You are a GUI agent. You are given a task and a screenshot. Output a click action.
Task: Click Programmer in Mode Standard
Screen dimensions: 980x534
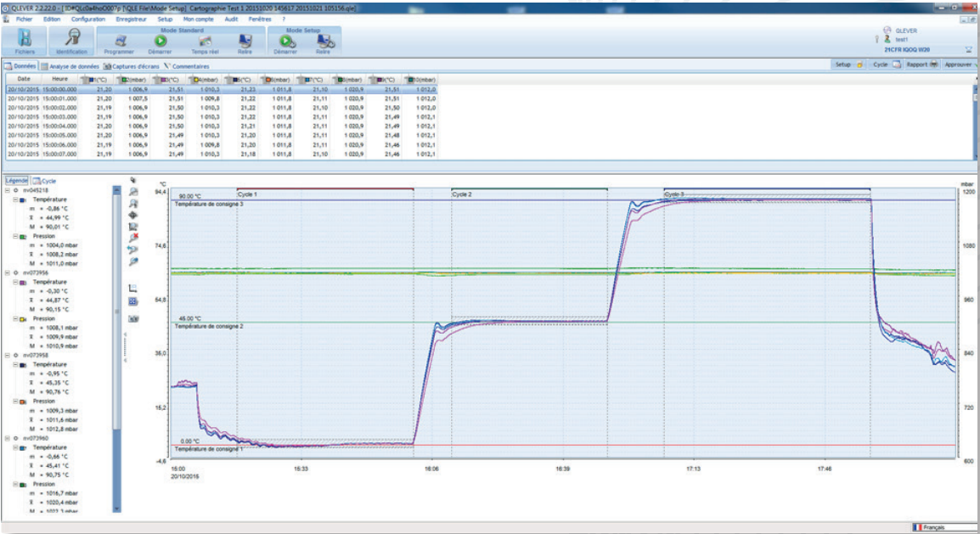121,42
